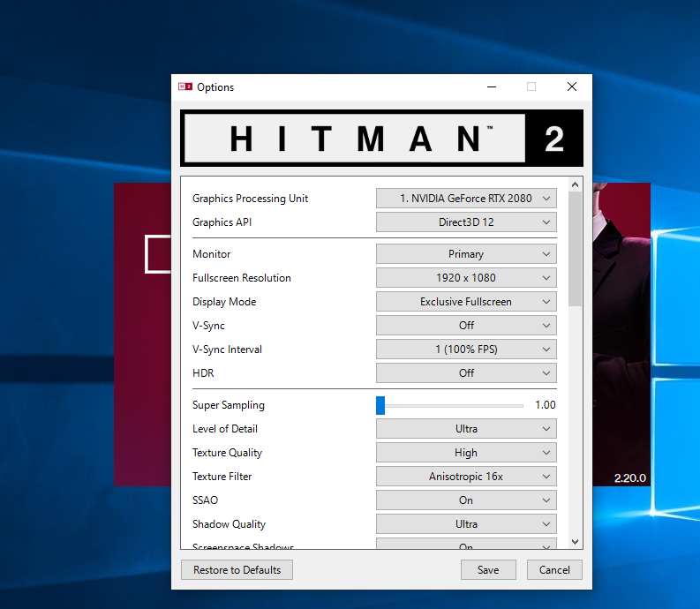Click the Display Mode label

[224, 302]
